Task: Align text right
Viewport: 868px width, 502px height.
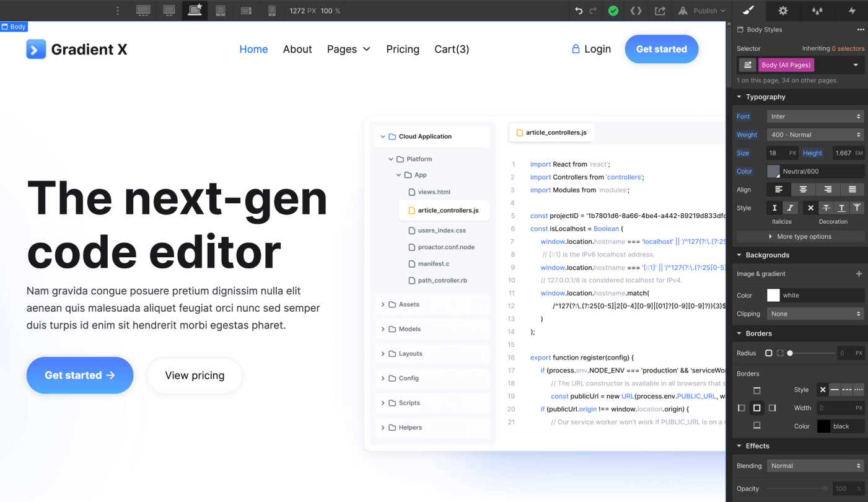Action: (828, 190)
